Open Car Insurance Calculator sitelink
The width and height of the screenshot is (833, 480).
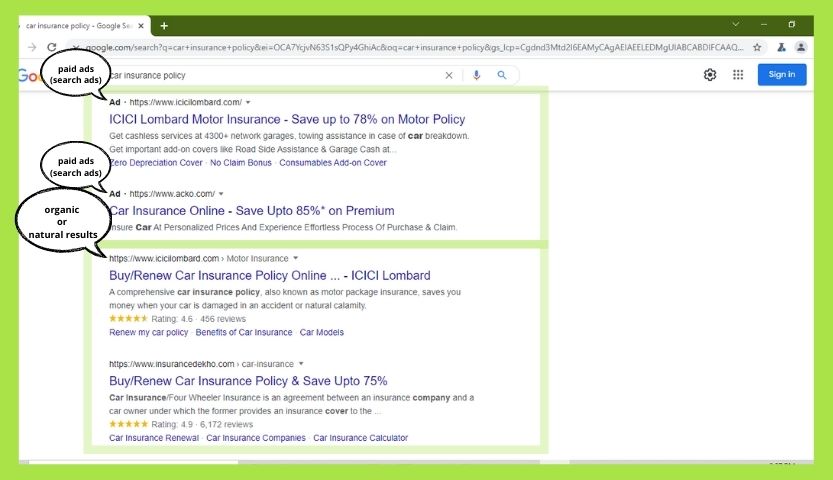pyautogui.click(x=361, y=438)
